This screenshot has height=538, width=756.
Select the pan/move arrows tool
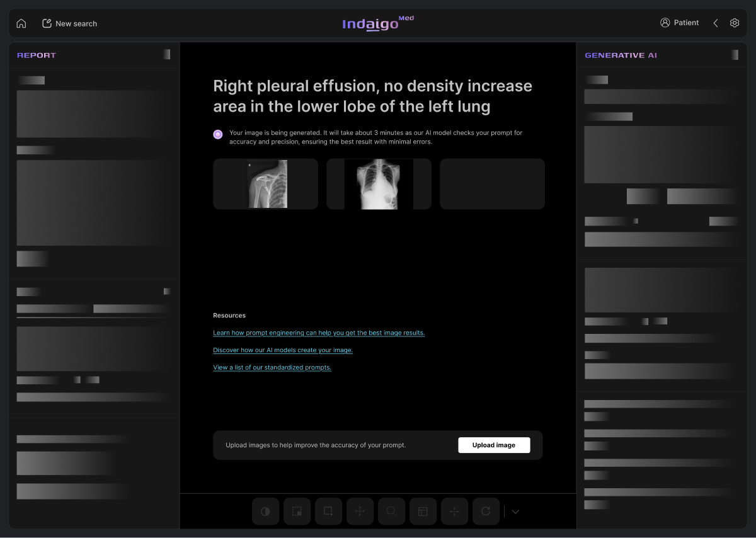(360, 512)
